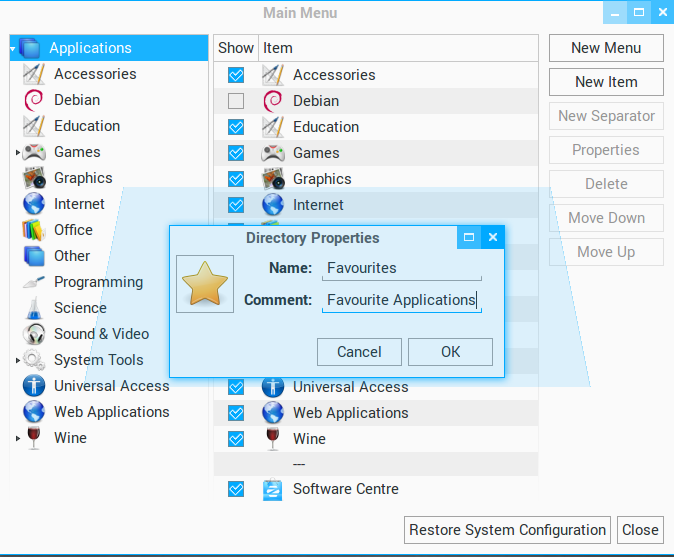Click the Cancel button in dialog
This screenshot has width=674, height=557.
(359, 352)
